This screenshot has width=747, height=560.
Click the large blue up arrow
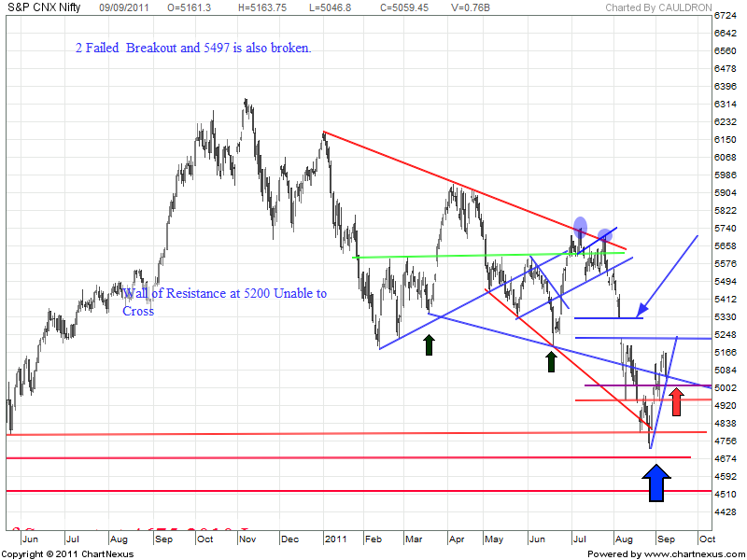(656, 484)
